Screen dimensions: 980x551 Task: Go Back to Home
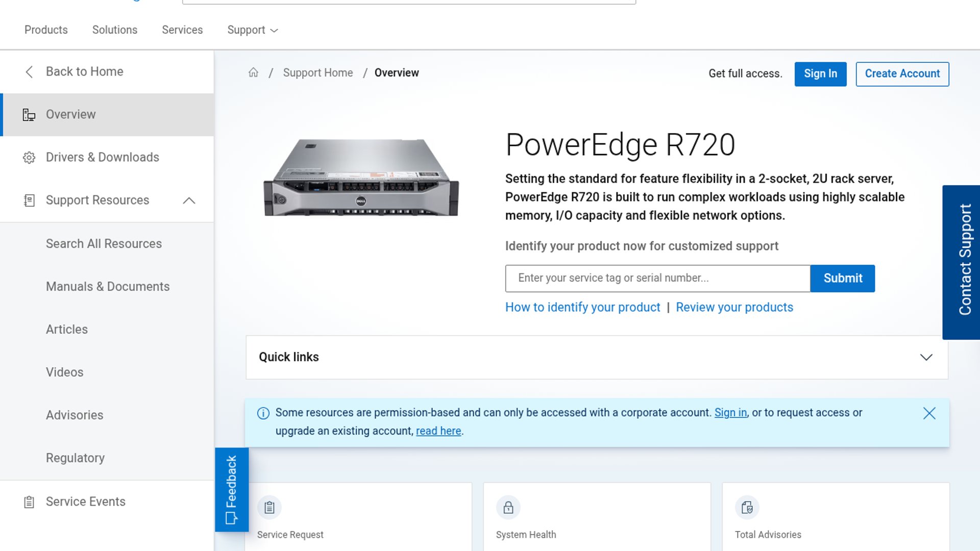[x=107, y=72]
